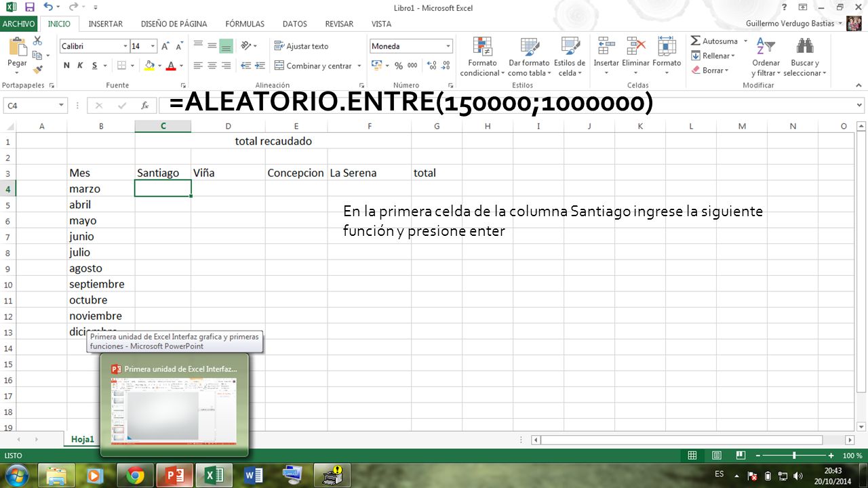Image resolution: width=868 pixels, height=488 pixels.
Task: Click the Undo arrow in the quick access toolbar
Action: pos(47,7)
